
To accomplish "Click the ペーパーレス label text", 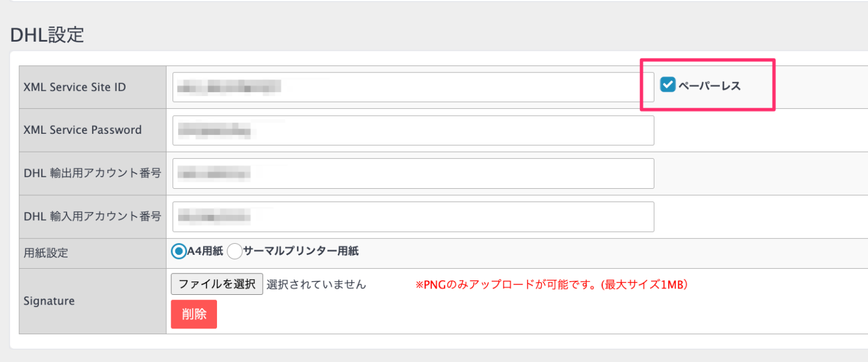I will pos(709,86).
